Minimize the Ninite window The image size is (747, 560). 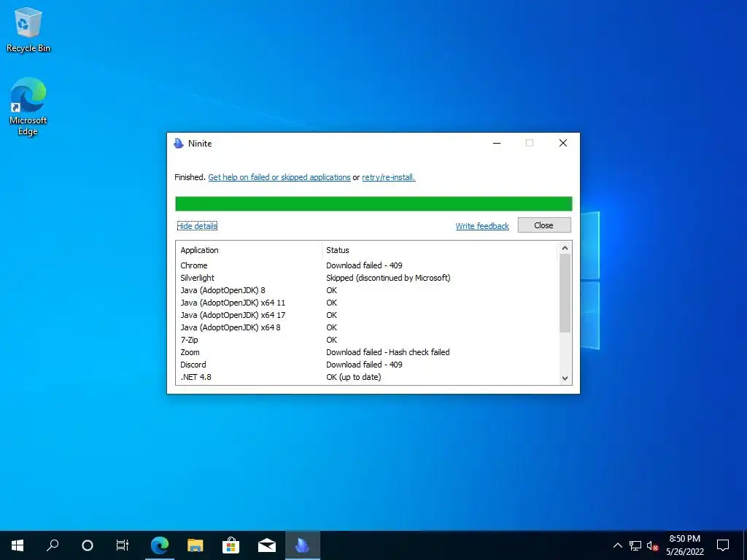[x=497, y=143]
